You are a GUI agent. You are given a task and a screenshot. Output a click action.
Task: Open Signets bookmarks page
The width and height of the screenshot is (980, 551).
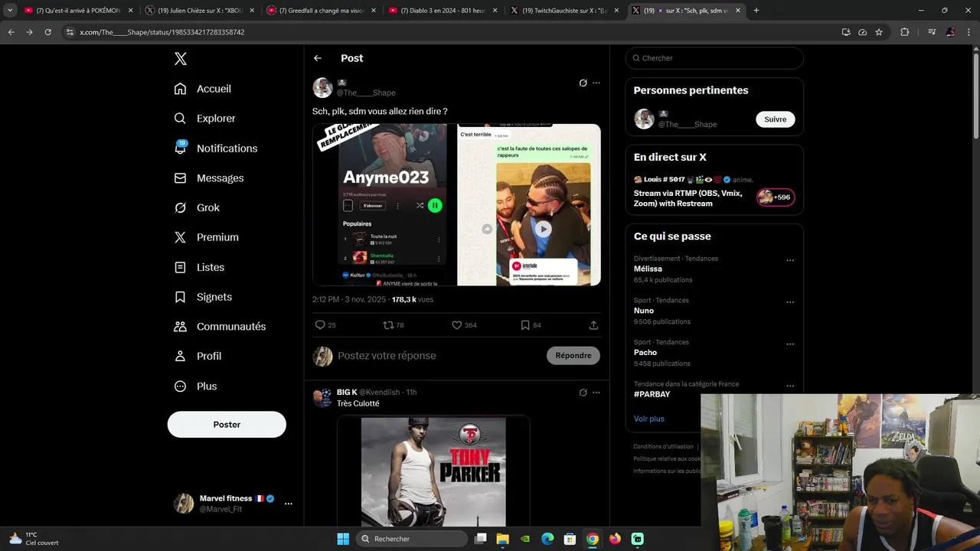pyautogui.click(x=203, y=297)
